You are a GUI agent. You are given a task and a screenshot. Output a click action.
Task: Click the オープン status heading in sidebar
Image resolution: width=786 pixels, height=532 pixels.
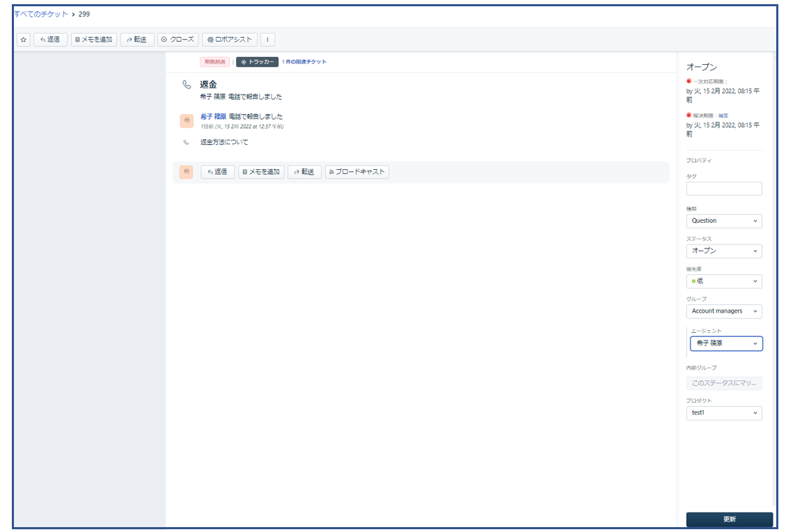coord(701,67)
